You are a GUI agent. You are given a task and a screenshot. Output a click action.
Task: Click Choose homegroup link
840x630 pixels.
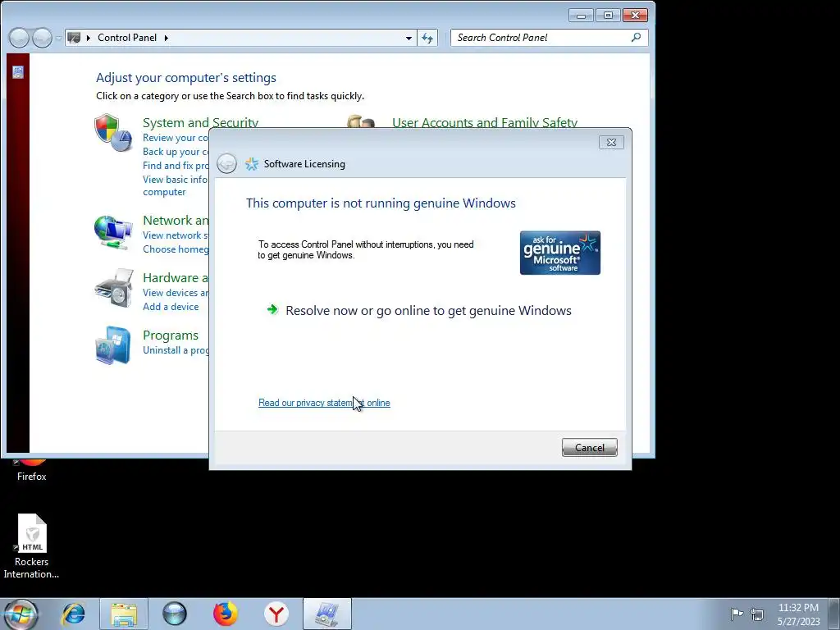tap(176, 249)
